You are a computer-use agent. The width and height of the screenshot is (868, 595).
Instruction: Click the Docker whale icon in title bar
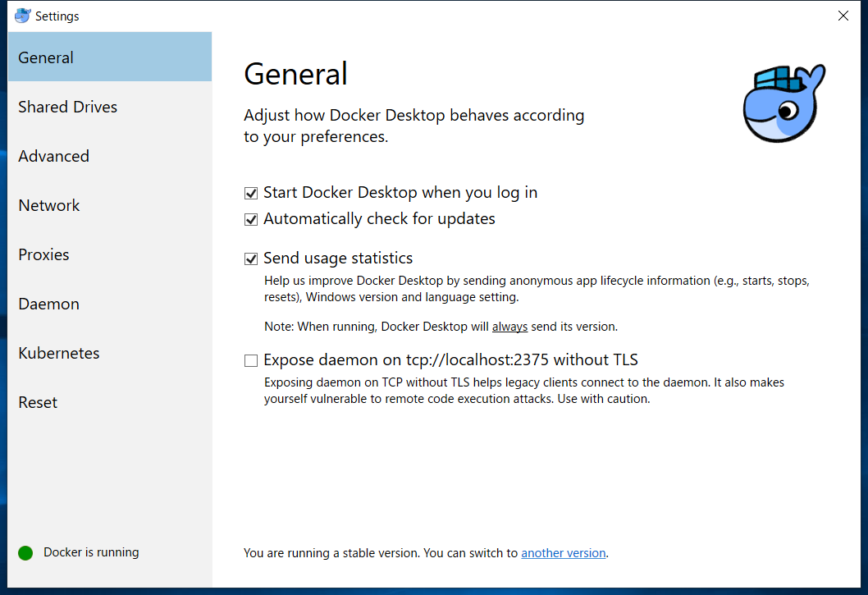[23, 16]
